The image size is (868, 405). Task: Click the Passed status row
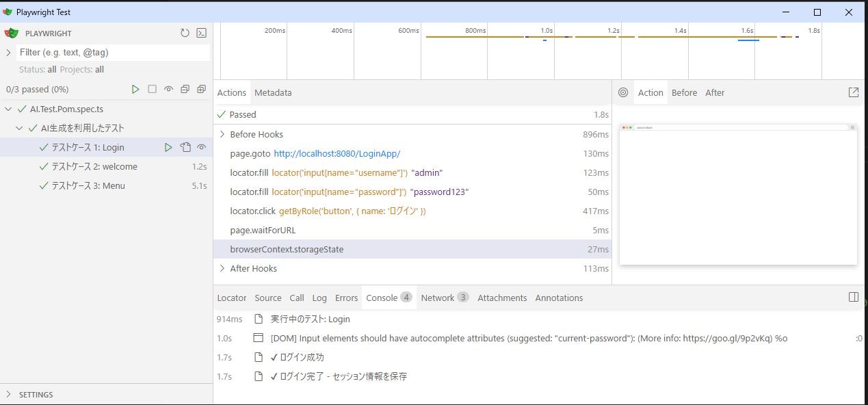point(412,114)
